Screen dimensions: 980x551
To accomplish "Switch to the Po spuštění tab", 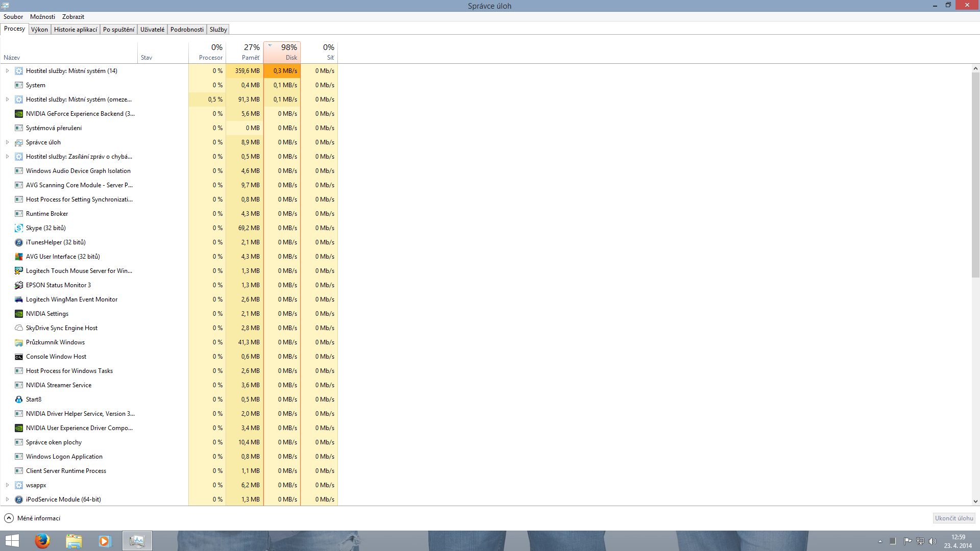I will coord(118,30).
